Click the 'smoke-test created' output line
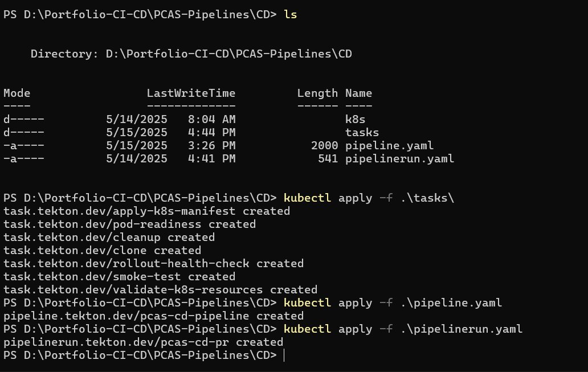This screenshot has height=372, width=588. pyautogui.click(x=119, y=277)
